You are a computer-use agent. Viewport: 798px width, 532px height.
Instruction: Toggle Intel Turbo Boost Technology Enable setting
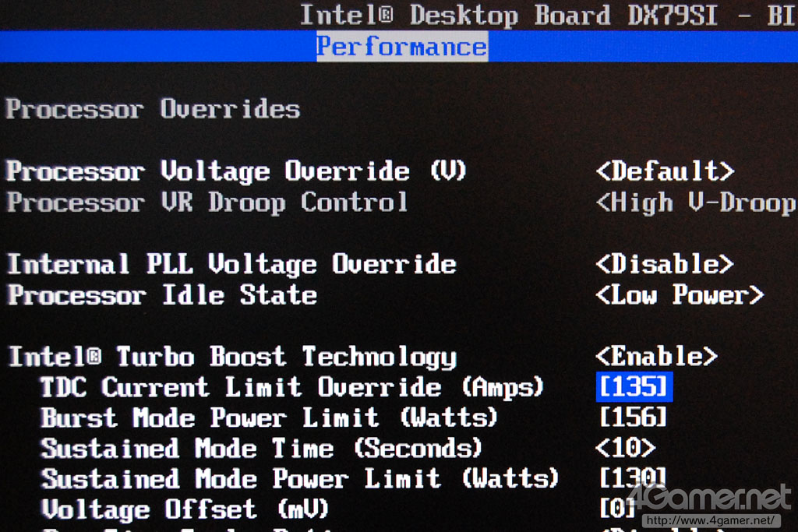point(656,356)
